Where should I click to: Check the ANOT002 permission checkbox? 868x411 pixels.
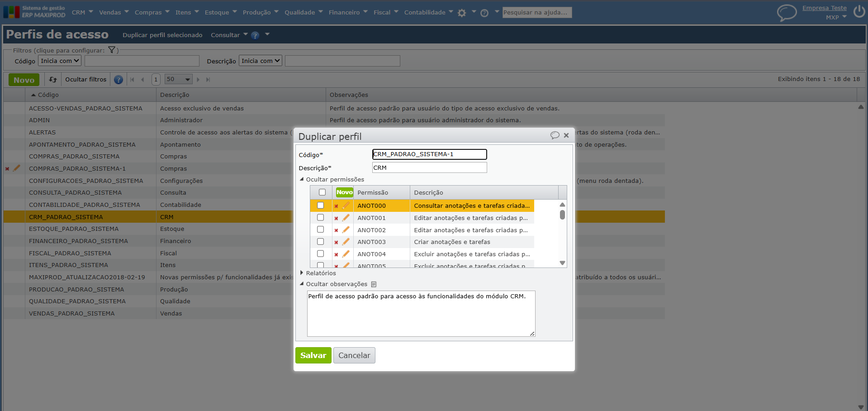[320, 230]
